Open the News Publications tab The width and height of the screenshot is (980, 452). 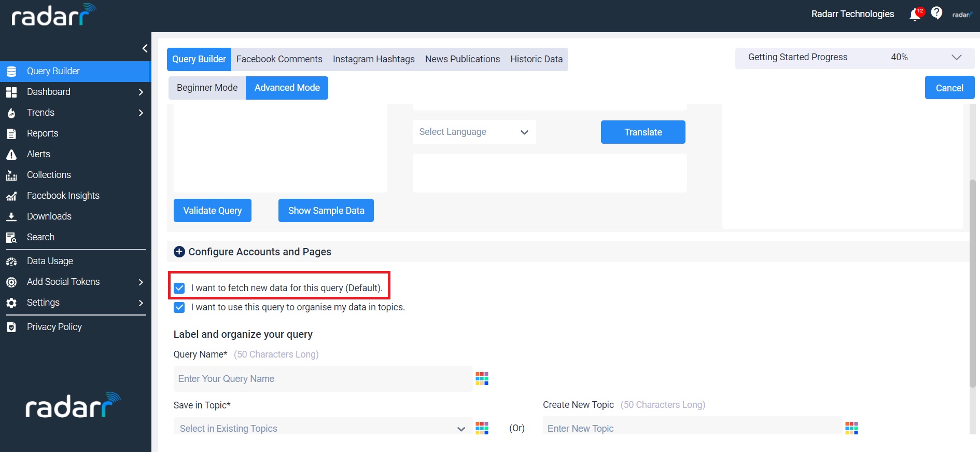tap(463, 59)
